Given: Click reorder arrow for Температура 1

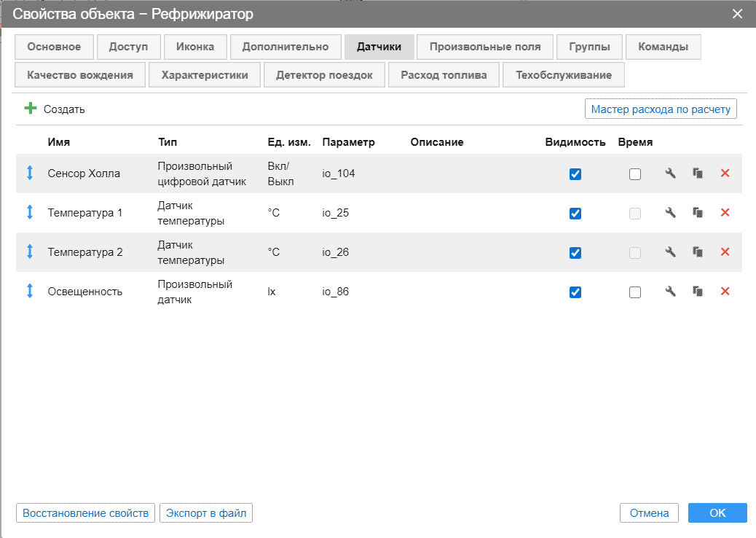Looking at the screenshot, I should click(30, 213).
